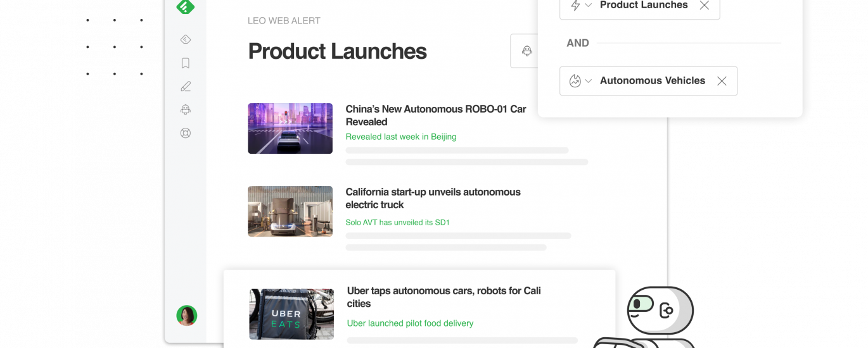
Task: Click the lightning icon in Product Launches chip
Action: pyautogui.click(x=575, y=6)
